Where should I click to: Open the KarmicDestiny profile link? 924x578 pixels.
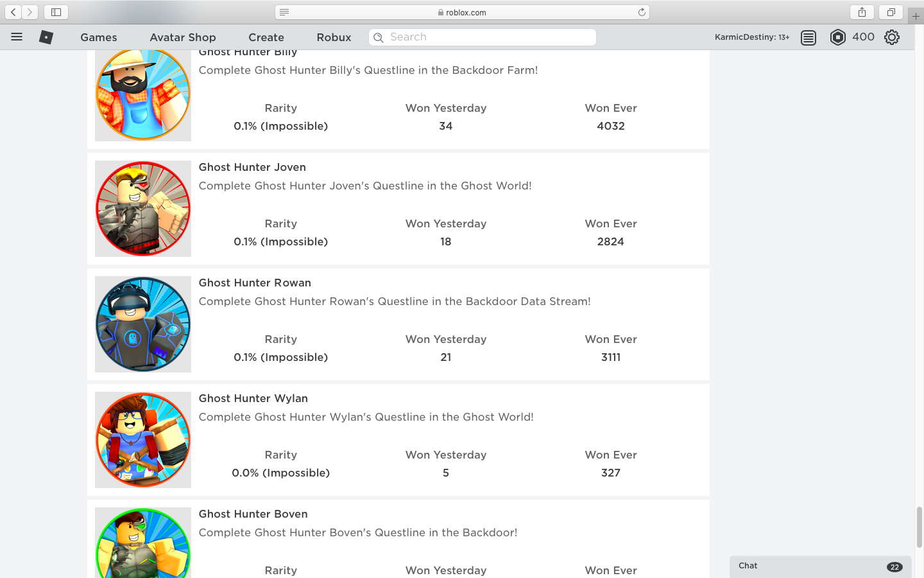(751, 37)
